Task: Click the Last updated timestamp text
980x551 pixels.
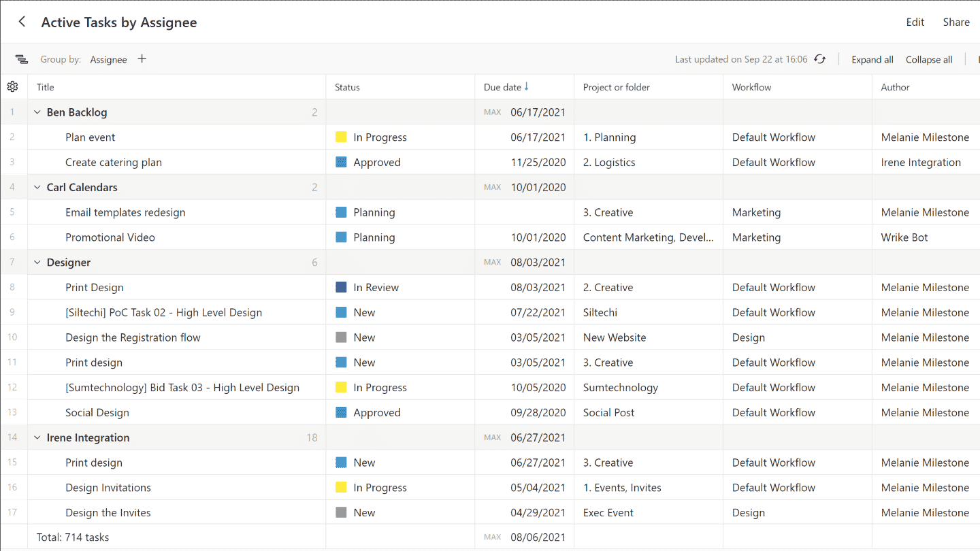Action: (741, 59)
